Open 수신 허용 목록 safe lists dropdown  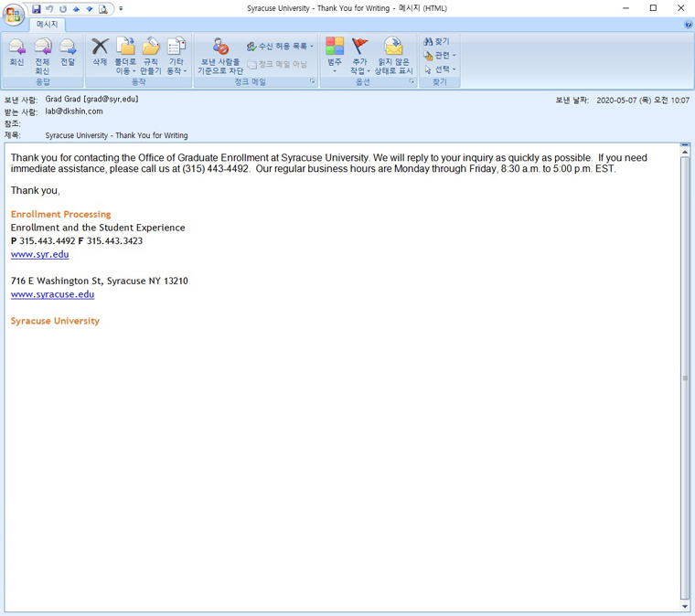point(280,46)
